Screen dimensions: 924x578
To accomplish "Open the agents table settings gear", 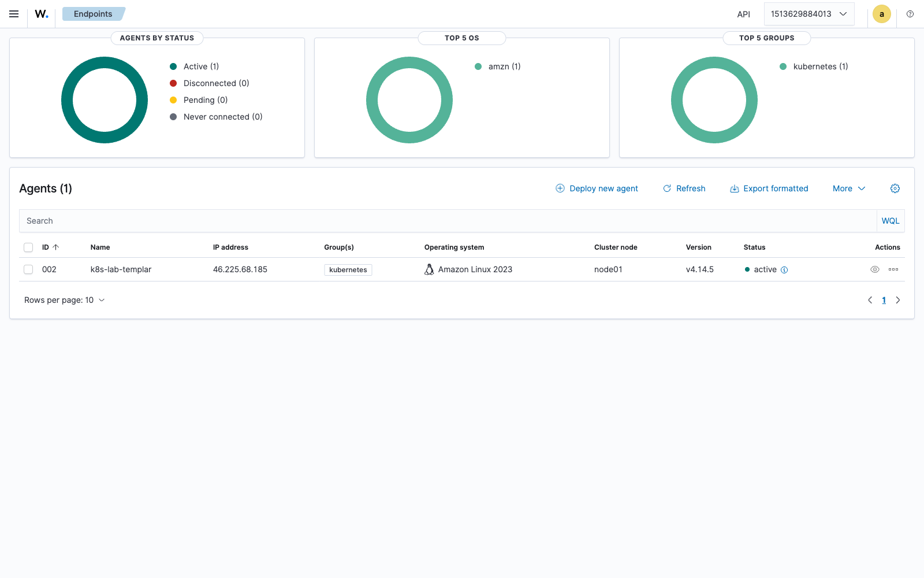I will pos(895,188).
